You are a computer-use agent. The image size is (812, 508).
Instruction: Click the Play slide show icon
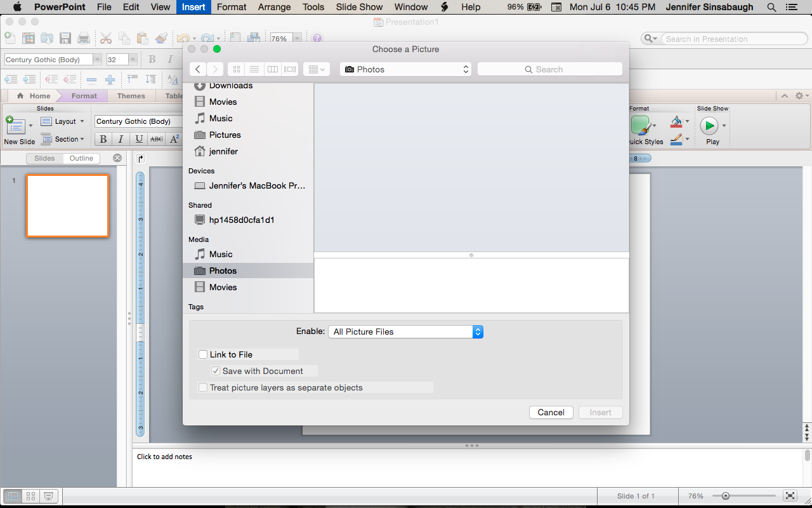point(709,125)
